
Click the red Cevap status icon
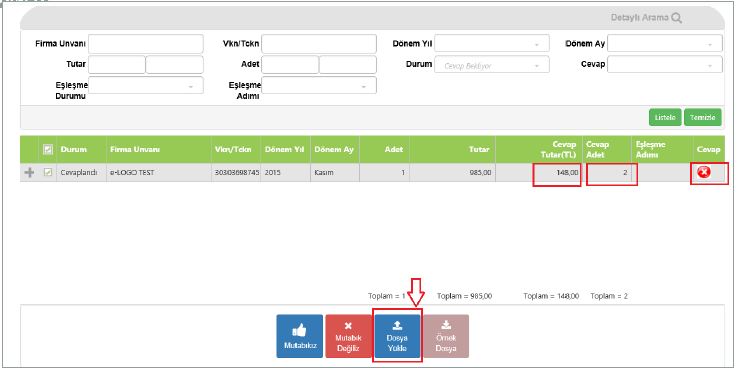tap(704, 173)
